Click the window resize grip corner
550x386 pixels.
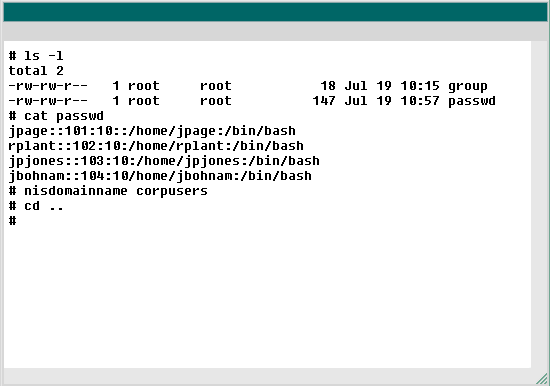pyautogui.click(x=542, y=379)
